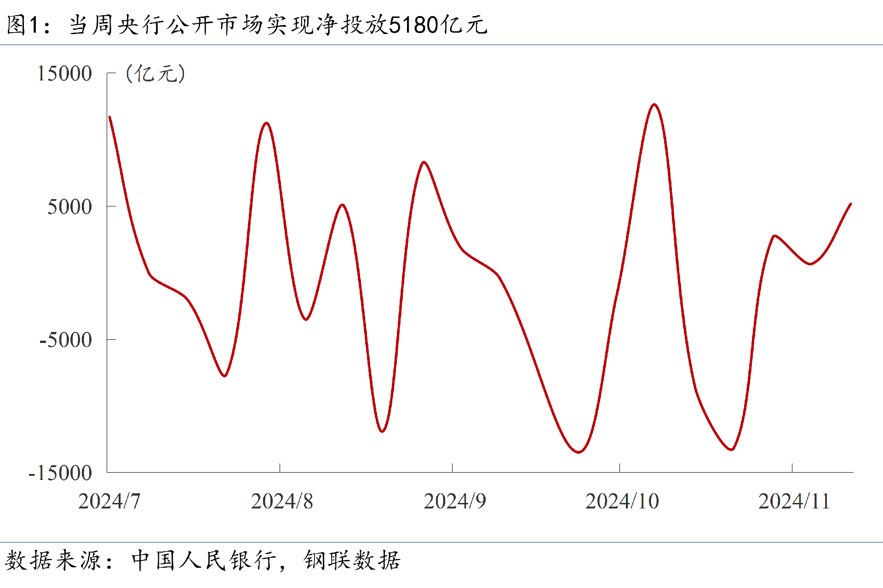Click the 2024/8 x-axis label
This screenshot has width=883, height=588.
point(282,501)
